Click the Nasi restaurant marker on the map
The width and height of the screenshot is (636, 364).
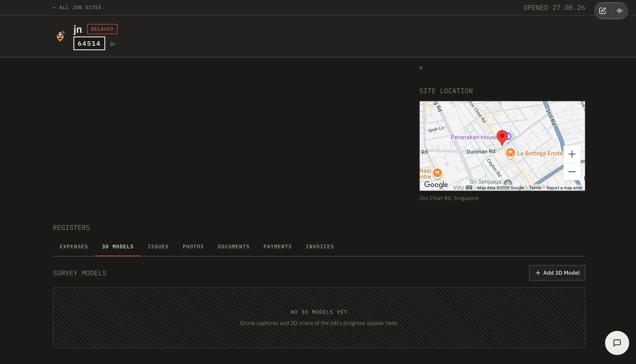(437, 173)
